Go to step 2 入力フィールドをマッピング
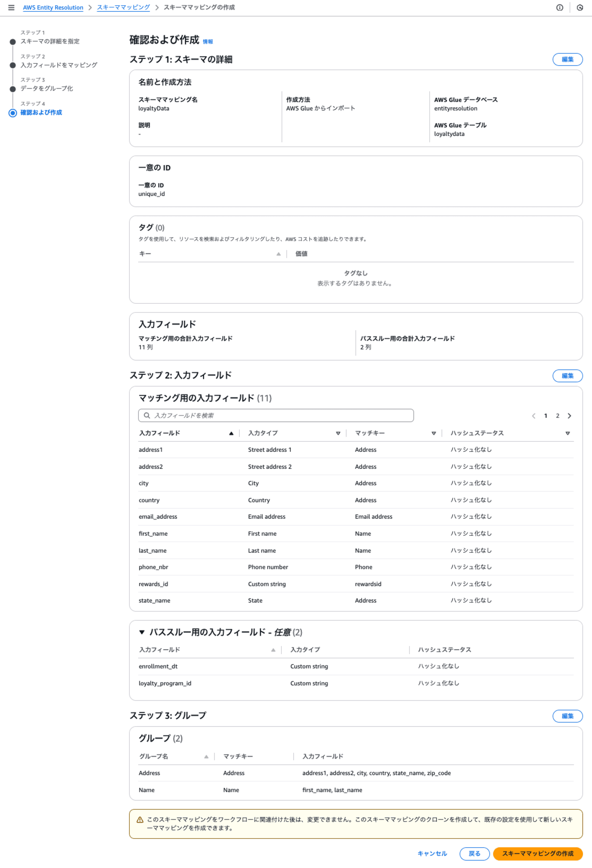This screenshot has height=868, width=592. point(59,65)
